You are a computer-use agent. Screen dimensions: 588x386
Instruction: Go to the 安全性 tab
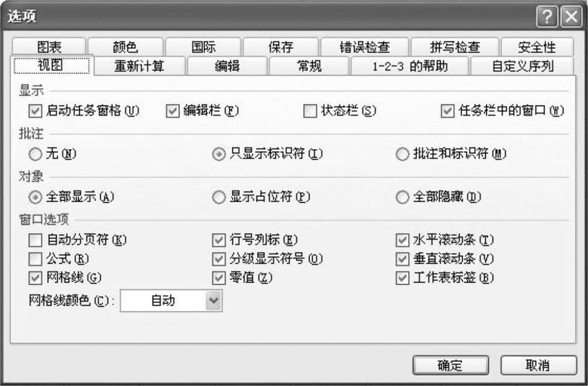click(x=537, y=47)
